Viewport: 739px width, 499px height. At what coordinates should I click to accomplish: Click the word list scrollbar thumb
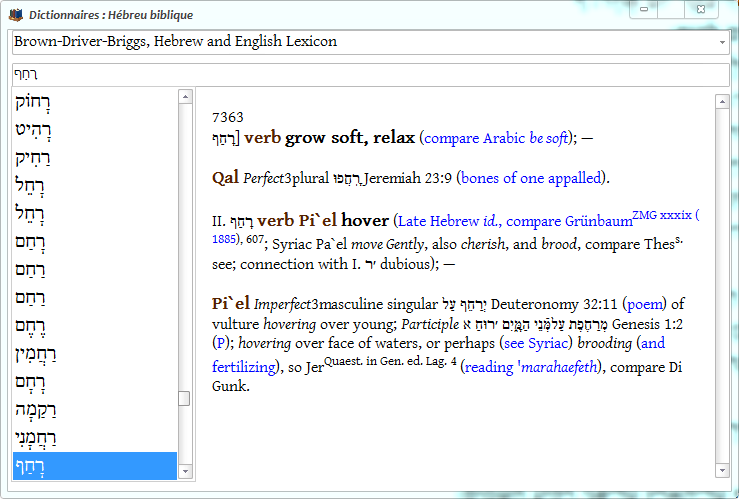coord(185,398)
